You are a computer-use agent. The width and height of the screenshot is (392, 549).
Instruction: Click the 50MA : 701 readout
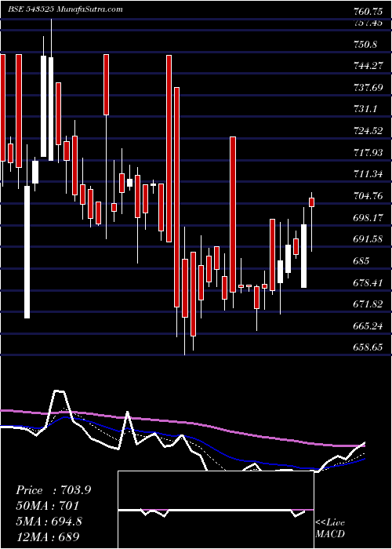[47, 506]
